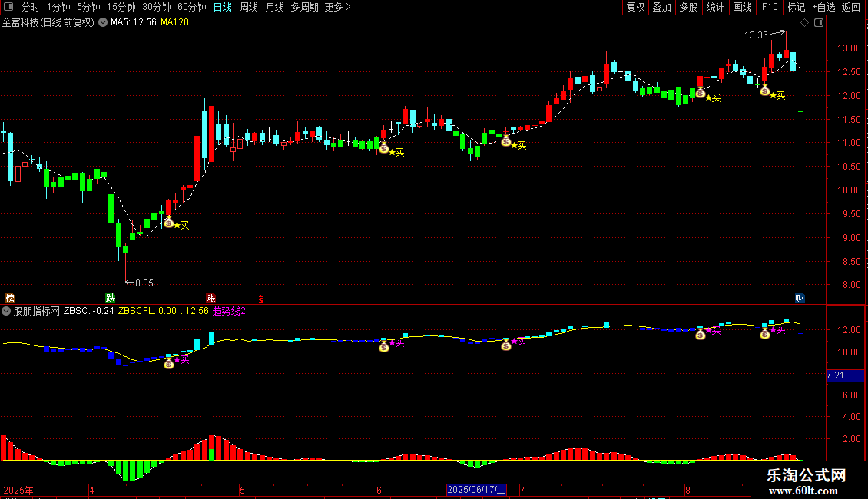Click the June buy signal money-bag on main chart

tap(383, 148)
